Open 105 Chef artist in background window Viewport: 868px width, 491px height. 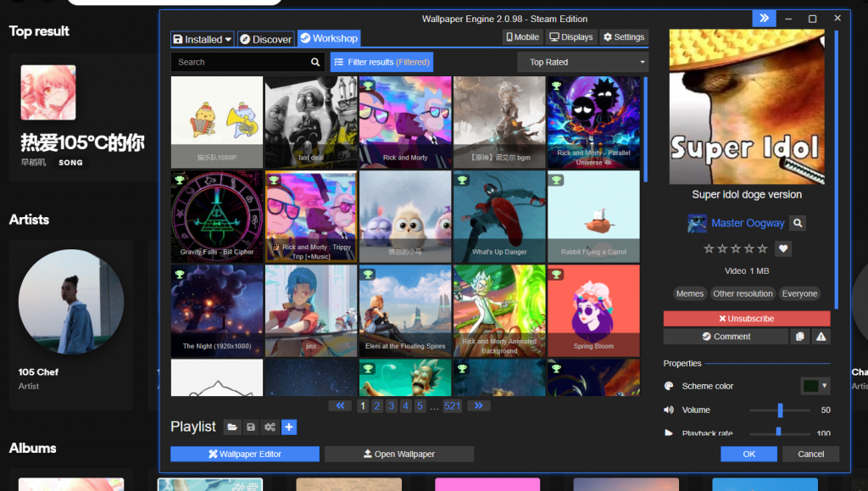click(71, 325)
